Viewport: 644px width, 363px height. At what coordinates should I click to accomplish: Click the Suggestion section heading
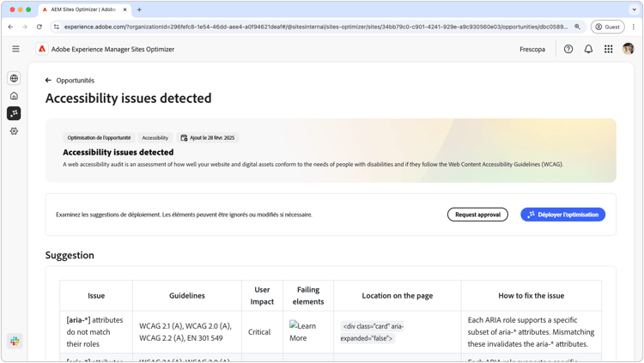[70, 255]
